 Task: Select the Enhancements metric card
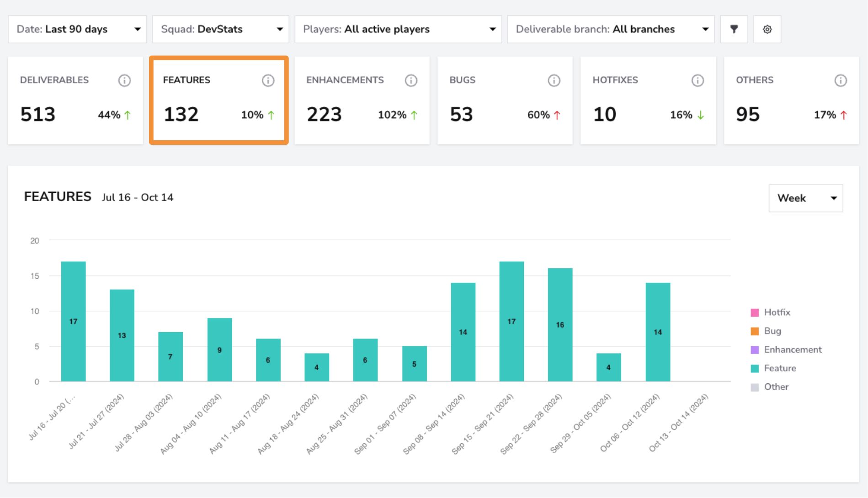tap(362, 101)
